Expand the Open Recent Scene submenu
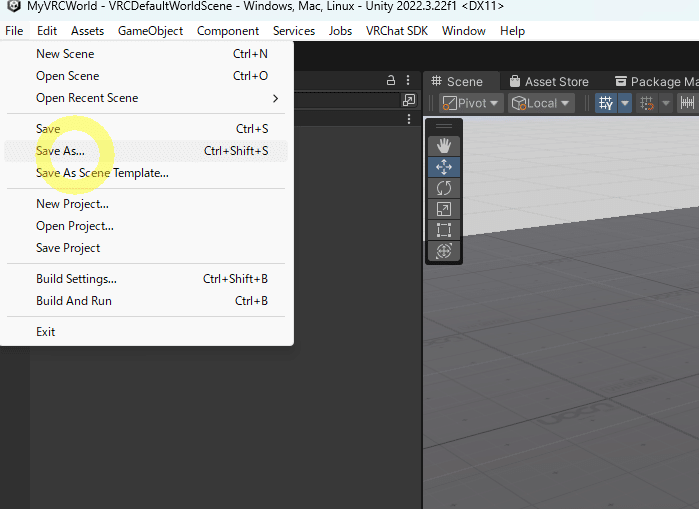This screenshot has height=509, width=699. click(146, 98)
